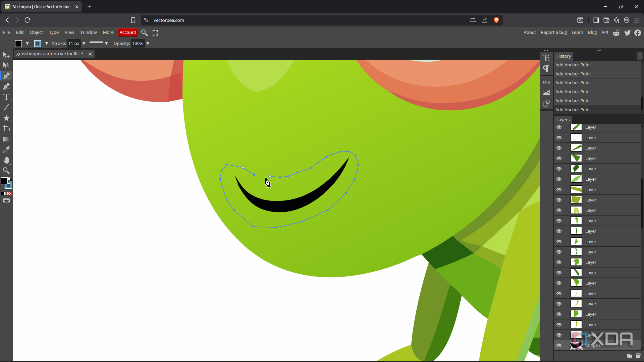Open the Twitter link icon
Screen dimensions: 644x362
click(627, 33)
